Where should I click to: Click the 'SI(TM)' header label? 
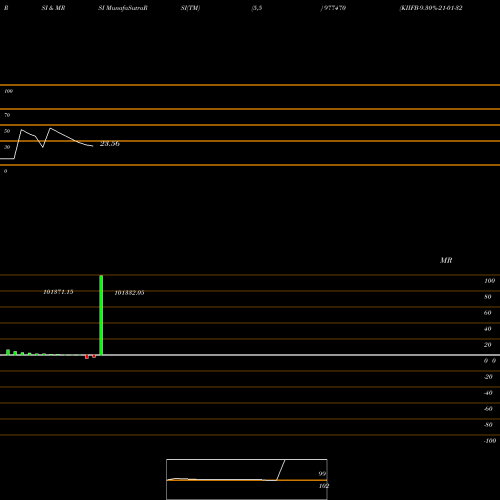point(190,8)
